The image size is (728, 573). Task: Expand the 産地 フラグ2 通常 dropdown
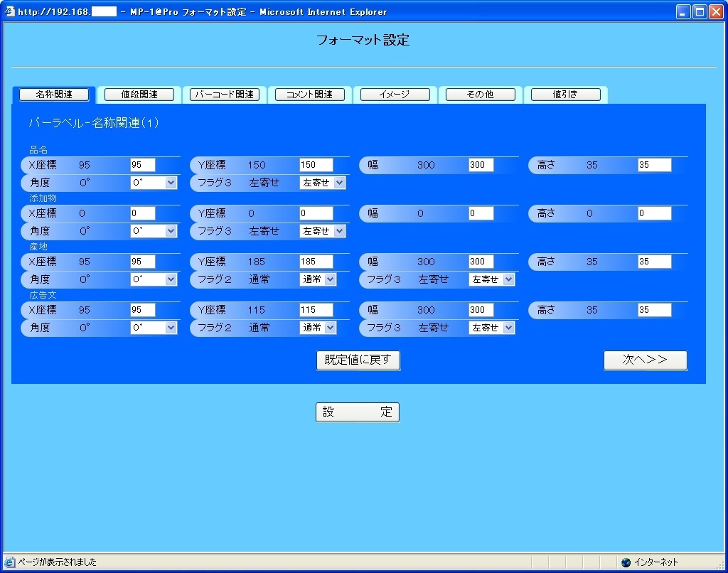click(318, 279)
